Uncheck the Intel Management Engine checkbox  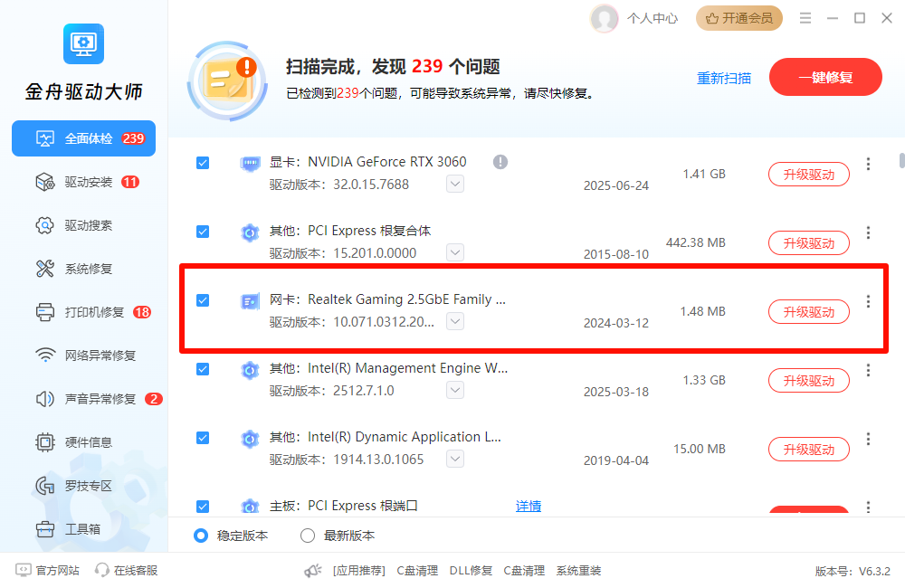coord(203,369)
